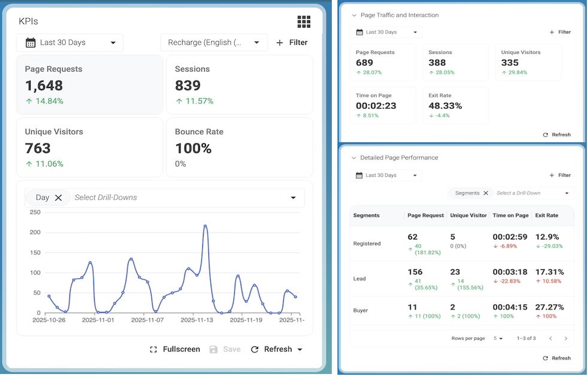Remove the Segments drill-down chip

click(486, 193)
